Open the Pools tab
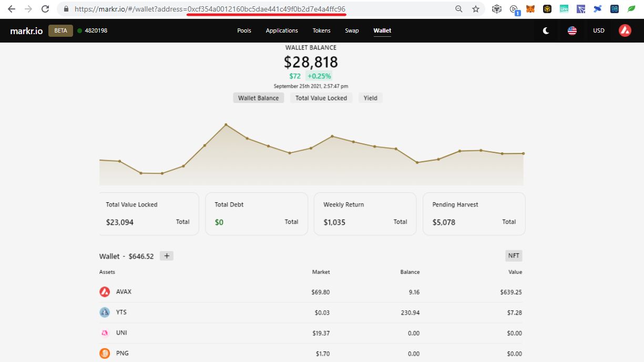This screenshot has width=644, height=362. 244,30
